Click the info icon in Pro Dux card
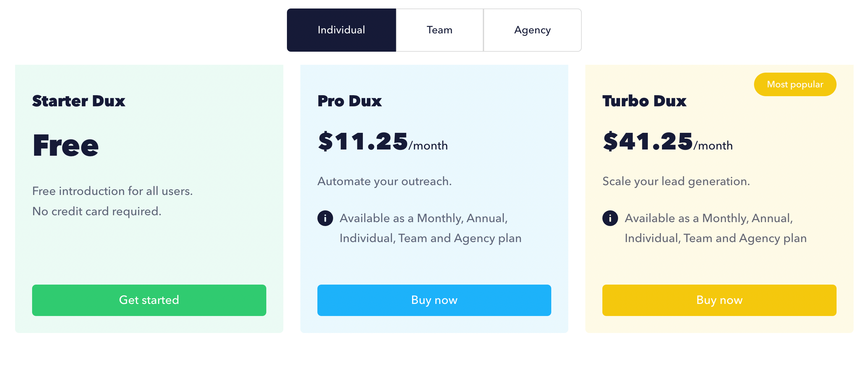 coord(325,218)
